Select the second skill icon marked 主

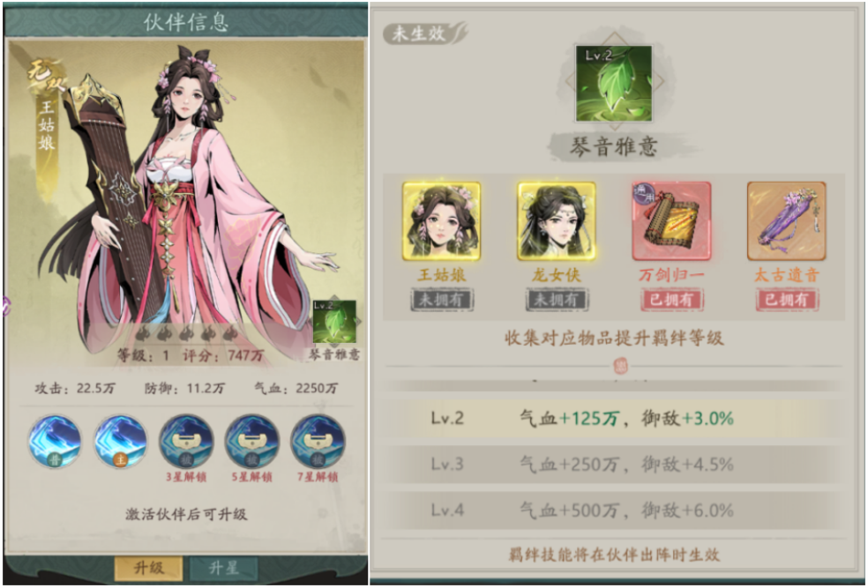(121, 442)
